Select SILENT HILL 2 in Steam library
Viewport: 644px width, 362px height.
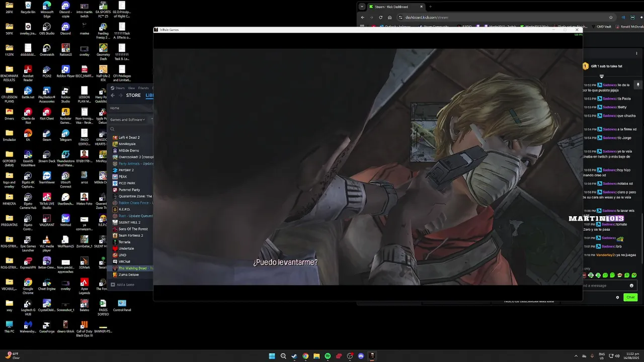coord(129,222)
